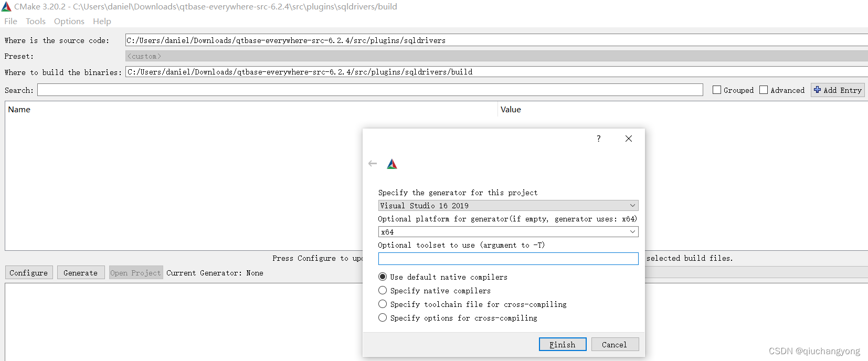The width and height of the screenshot is (868, 361).
Task: Click the 'Where is the source code:' label
Action: [x=57, y=40]
